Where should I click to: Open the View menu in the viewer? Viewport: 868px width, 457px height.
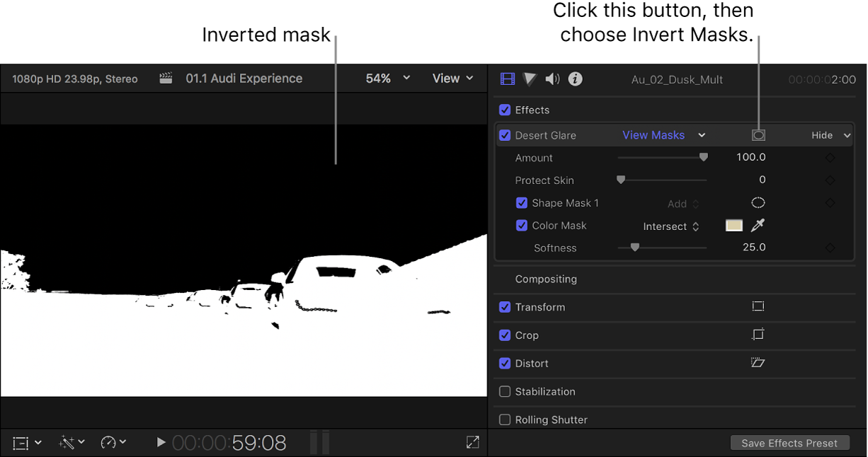point(452,78)
